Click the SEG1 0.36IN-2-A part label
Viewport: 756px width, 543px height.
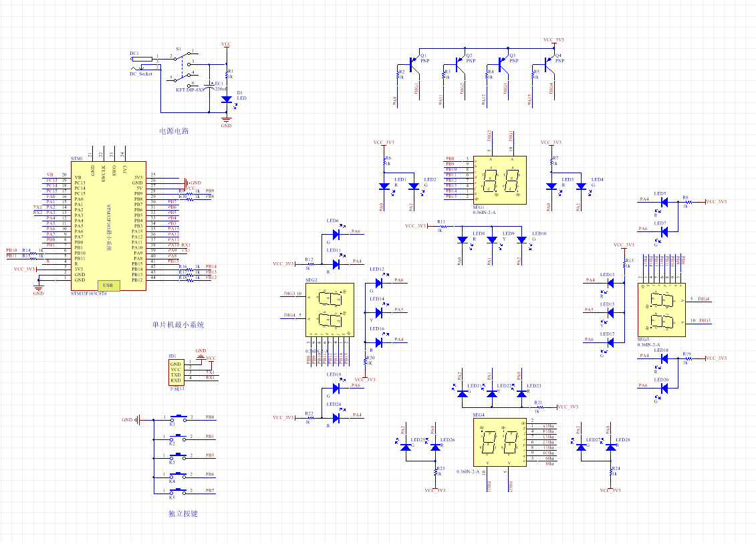pos(484,212)
